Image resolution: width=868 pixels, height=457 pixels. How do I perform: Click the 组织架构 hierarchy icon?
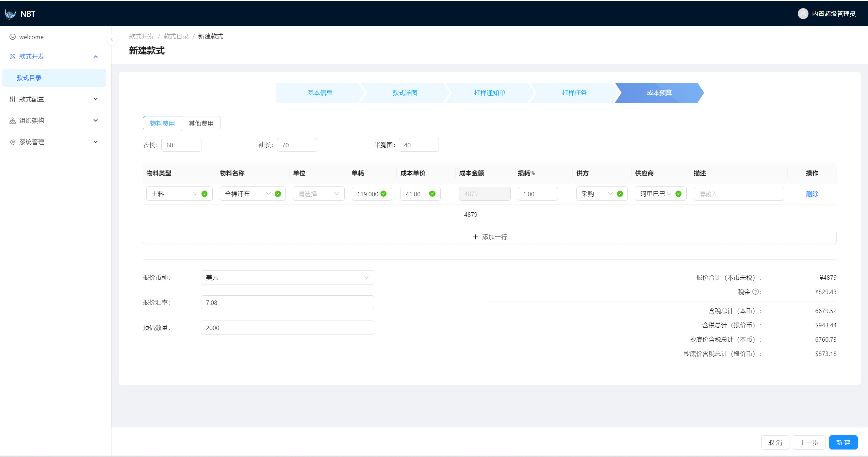pyautogui.click(x=13, y=120)
